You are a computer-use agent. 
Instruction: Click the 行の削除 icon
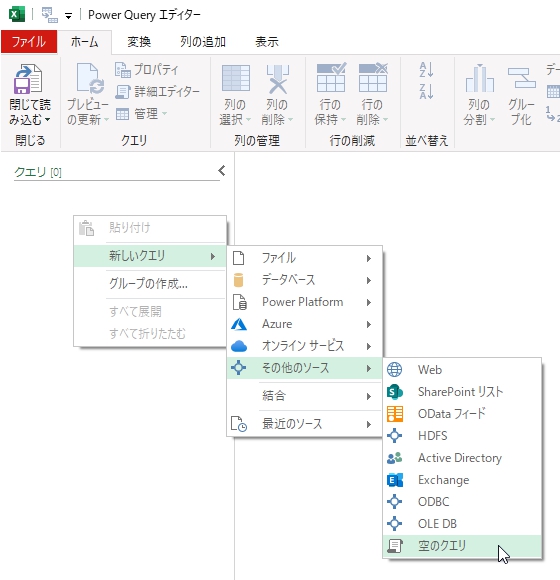pos(374,78)
